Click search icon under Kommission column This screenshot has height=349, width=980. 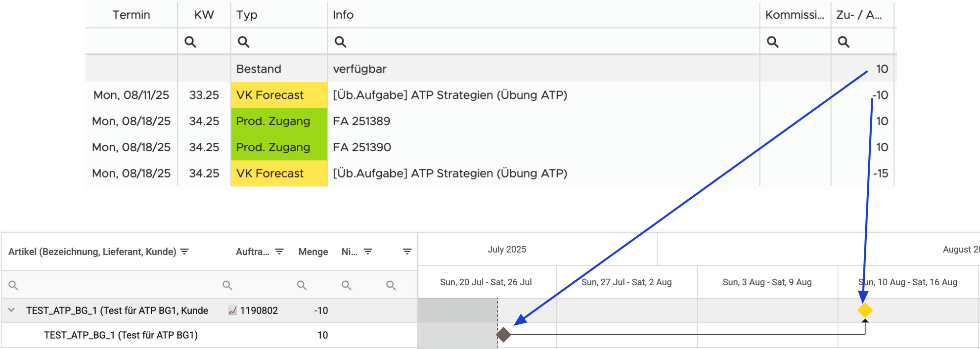(x=772, y=42)
